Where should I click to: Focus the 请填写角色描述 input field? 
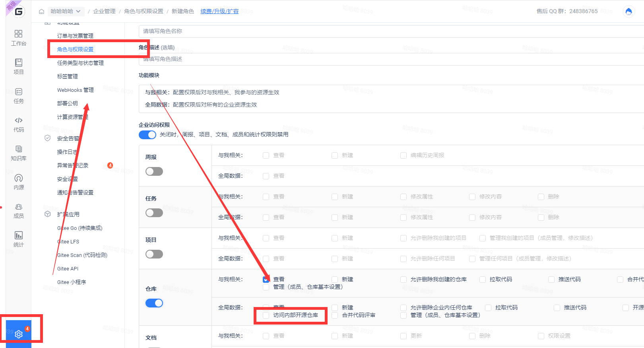pyautogui.click(x=391, y=59)
